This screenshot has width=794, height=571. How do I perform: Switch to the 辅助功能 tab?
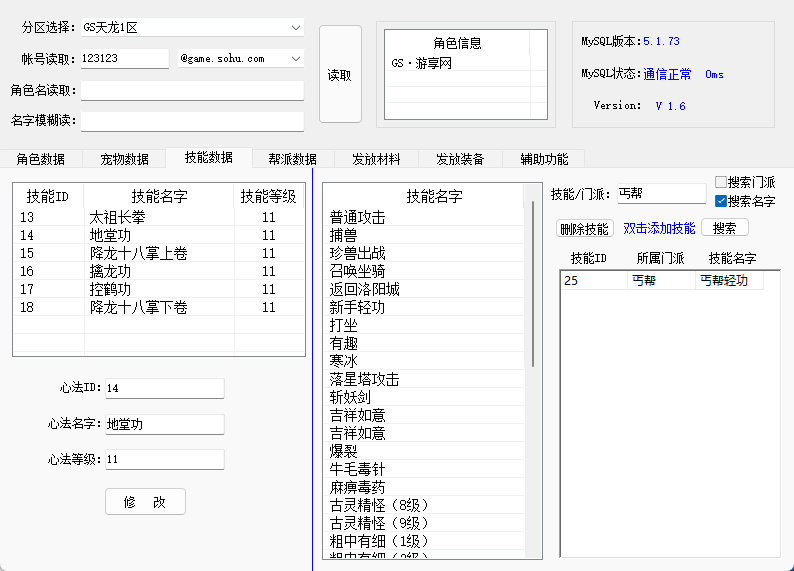tap(544, 159)
